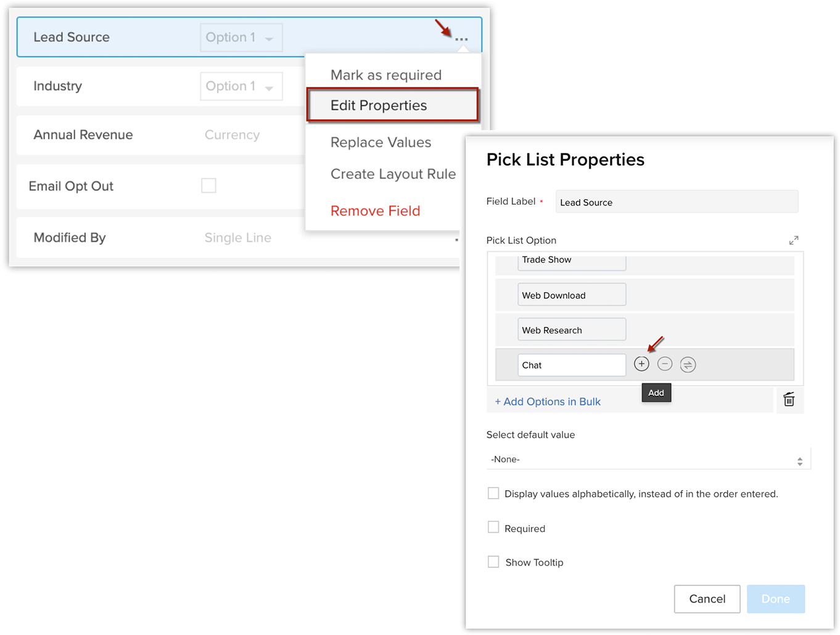
Task: Enable the Show Tooltip checkbox
Action: click(493, 562)
